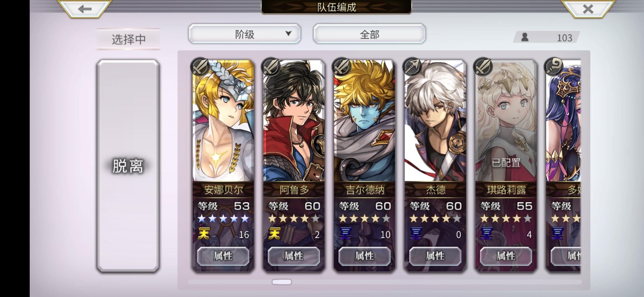Click spear class icon on 杰德 card
The height and width of the screenshot is (297, 644).
pyautogui.click(x=412, y=67)
